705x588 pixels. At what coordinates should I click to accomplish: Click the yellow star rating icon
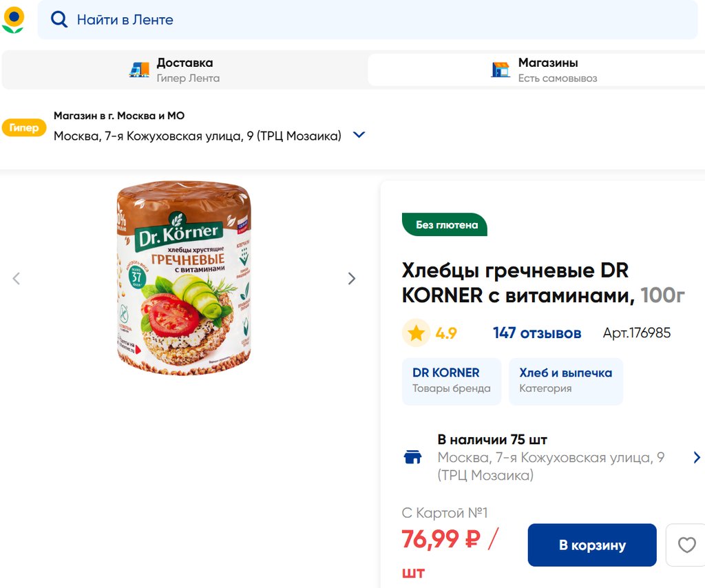[x=416, y=333]
